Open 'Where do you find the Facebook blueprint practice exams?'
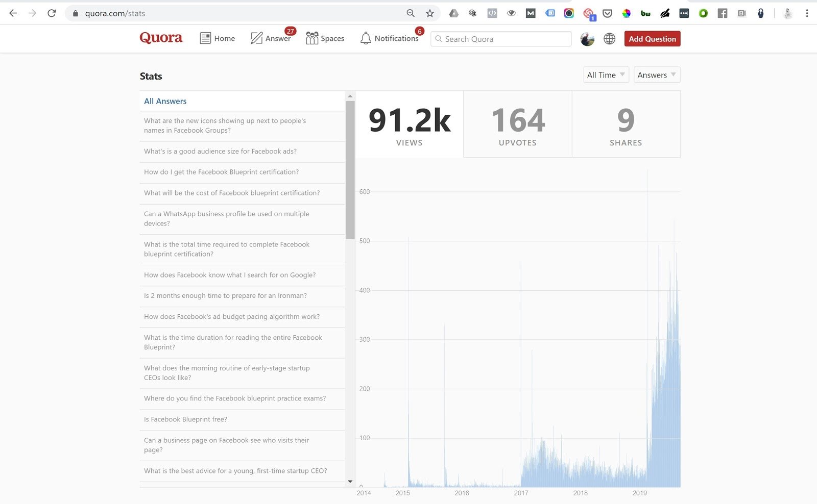The height and width of the screenshot is (504, 817). (242, 399)
